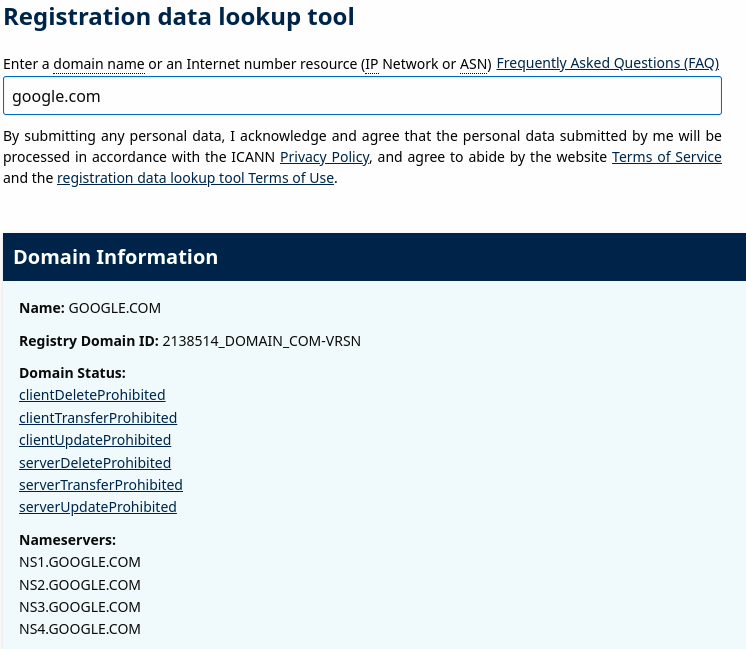746x649 pixels.
Task: Click the underlined "domain name" term
Action: (x=99, y=64)
